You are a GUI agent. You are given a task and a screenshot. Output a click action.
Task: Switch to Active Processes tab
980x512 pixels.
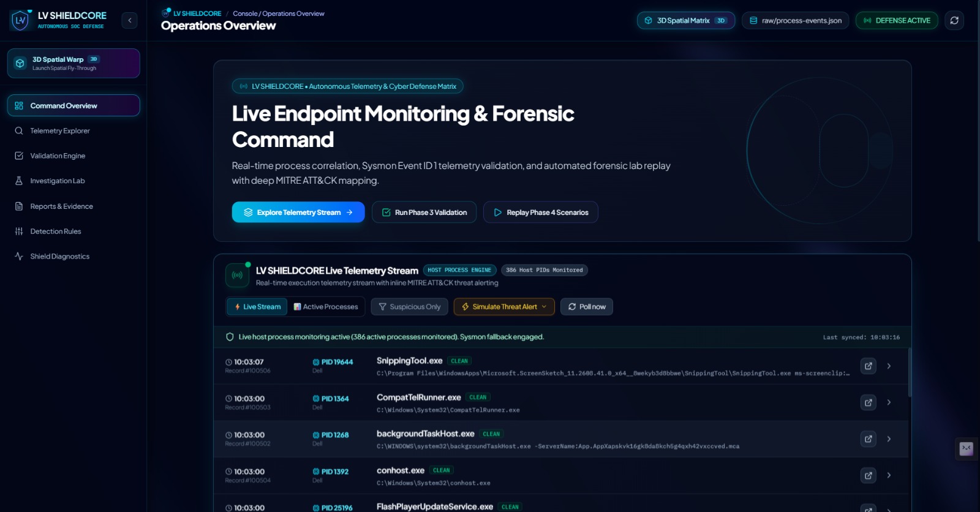326,306
